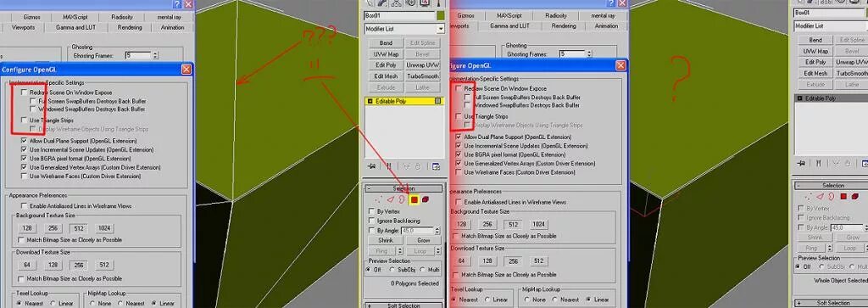Click Ghosting Frames spinner in right Preferences window
This screenshot has width=868, height=308.
[x=589, y=53]
